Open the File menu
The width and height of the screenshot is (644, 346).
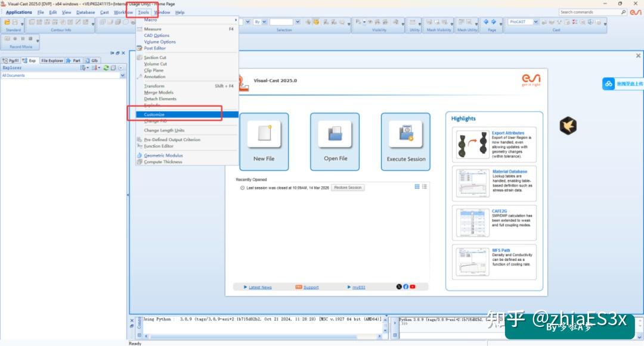[41, 13]
